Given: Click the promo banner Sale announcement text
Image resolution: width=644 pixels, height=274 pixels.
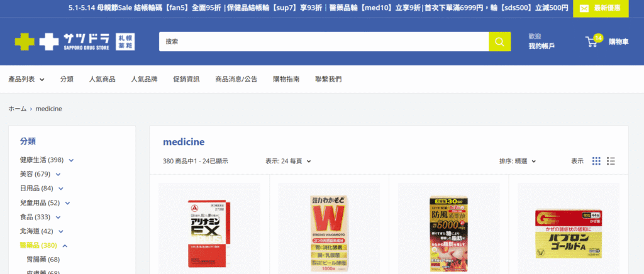Looking at the screenshot, I should [x=318, y=8].
